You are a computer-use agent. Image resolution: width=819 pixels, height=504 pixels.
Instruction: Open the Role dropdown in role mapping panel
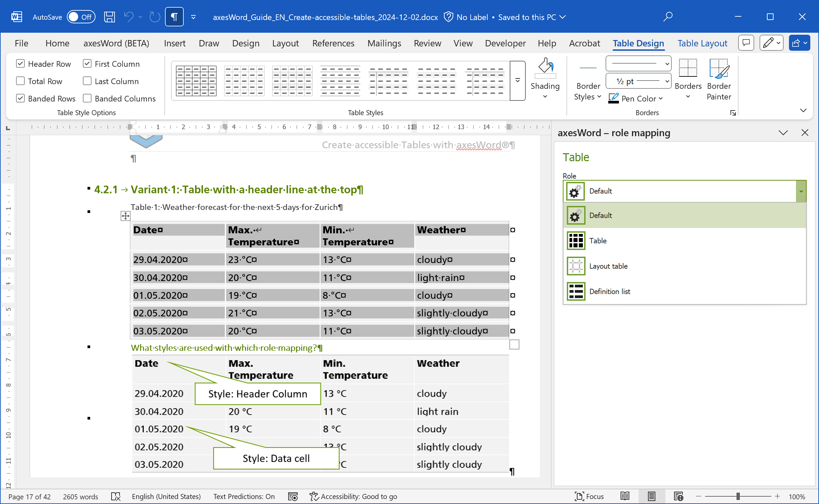click(x=801, y=191)
